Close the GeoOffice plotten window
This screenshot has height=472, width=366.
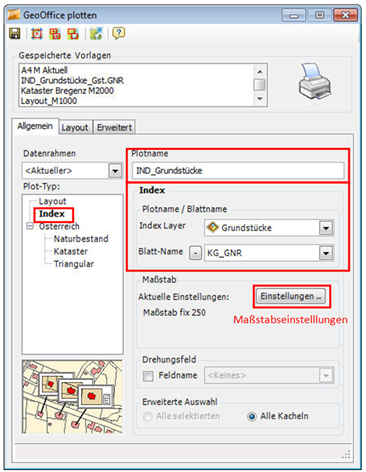tap(345, 15)
